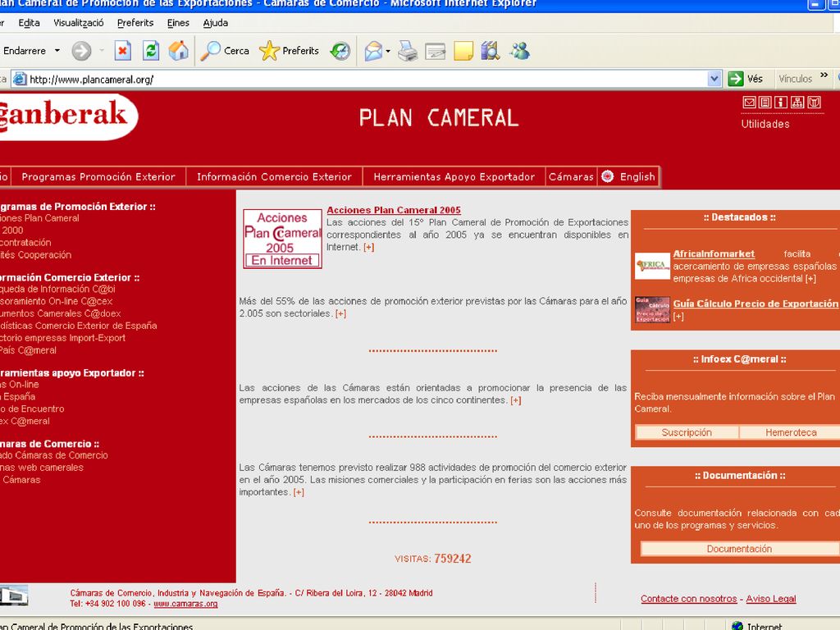The width and height of the screenshot is (840, 630).
Task: Click the Edit page toolbar icon
Action: point(435,52)
